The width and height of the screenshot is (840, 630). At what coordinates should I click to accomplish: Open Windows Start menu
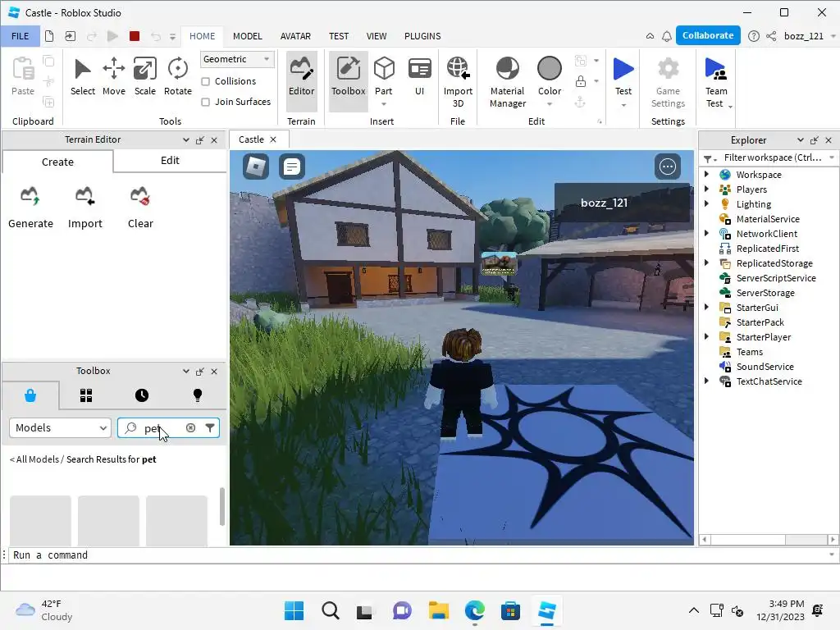294,610
